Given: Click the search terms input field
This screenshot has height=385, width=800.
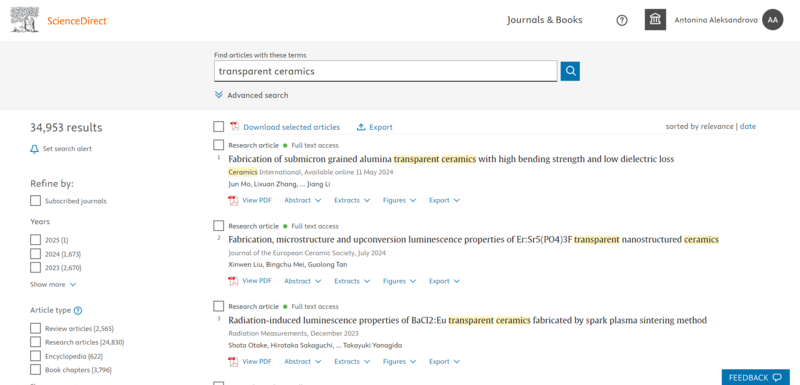Looking at the screenshot, I should click(385, 71).
